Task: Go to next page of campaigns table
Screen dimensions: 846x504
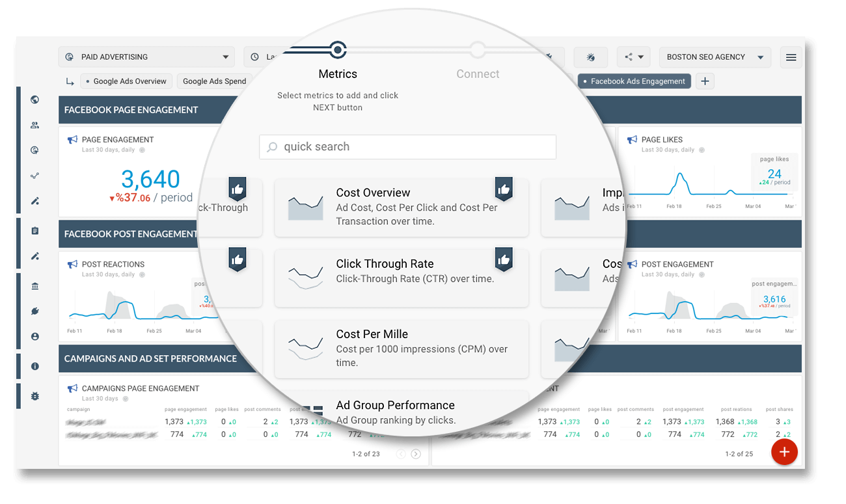Action: tap(416, 454)
